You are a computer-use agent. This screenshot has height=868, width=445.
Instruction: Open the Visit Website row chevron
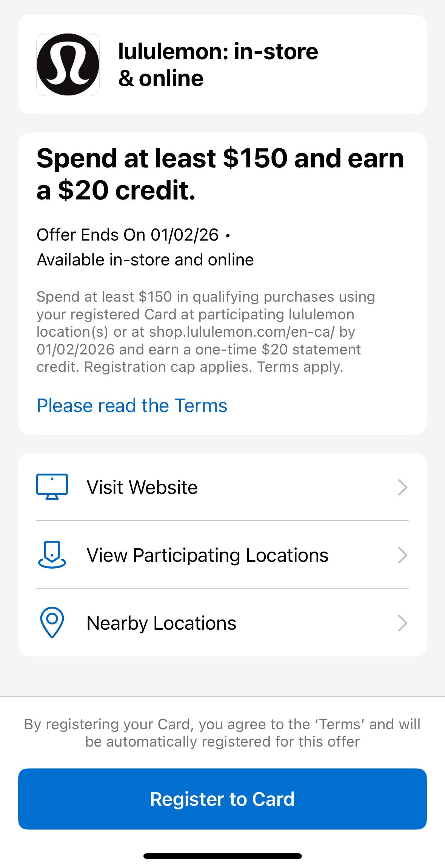[x=402, y=487]
